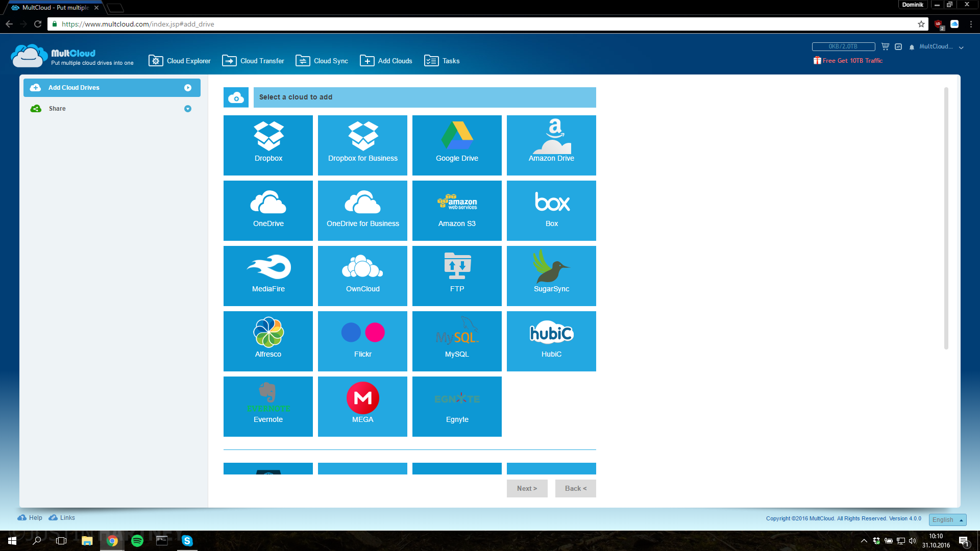The image size is (980, 551).
Task: Go to the Cloud Transfer tab
Action: point(253,61)
